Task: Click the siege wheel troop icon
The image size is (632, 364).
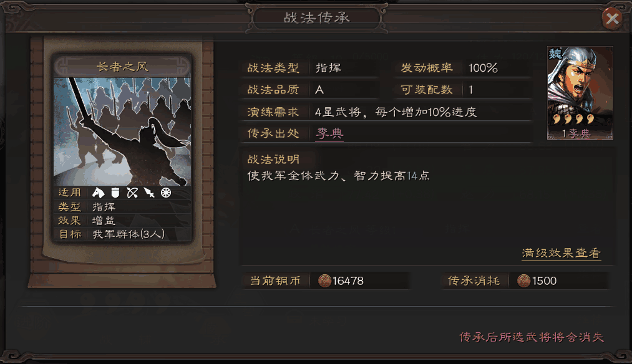Action: coord(166,193)
